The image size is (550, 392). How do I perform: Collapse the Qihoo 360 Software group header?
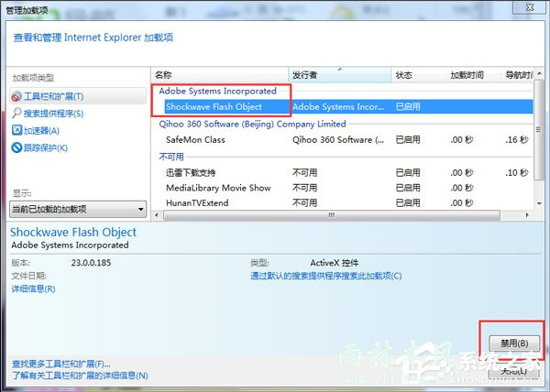[252, 124]
